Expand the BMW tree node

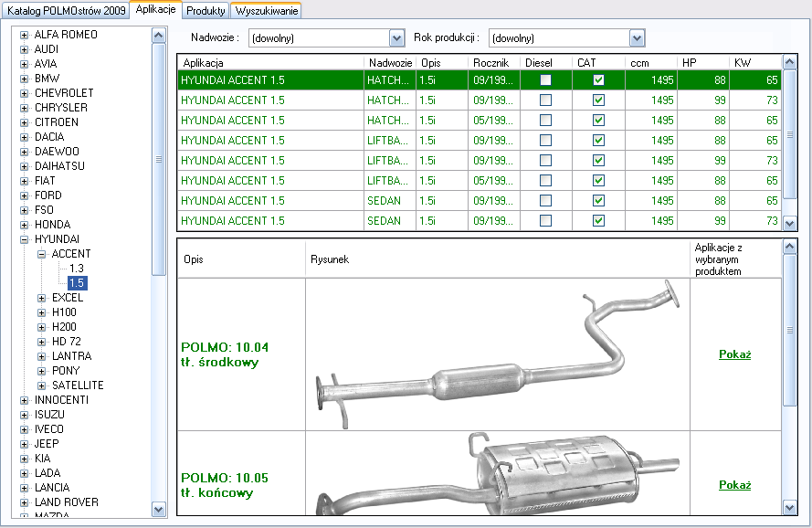(x=24, y=79)
